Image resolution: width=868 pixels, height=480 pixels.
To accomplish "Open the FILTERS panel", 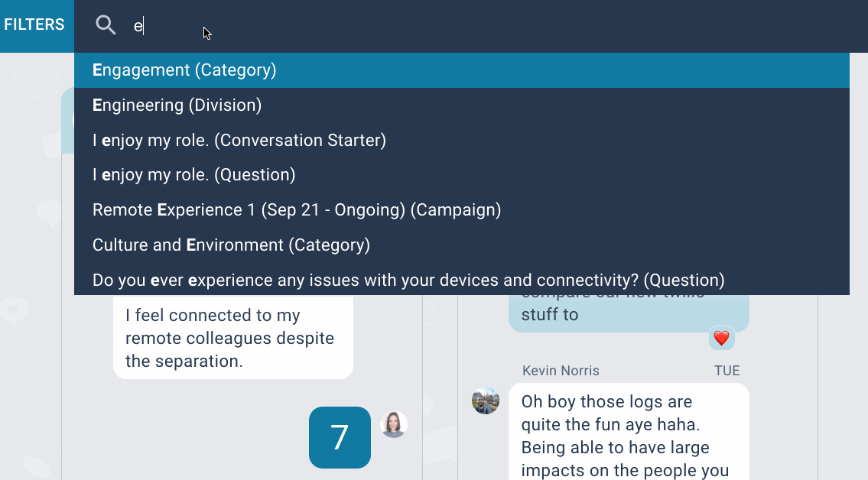I will 36,25.
